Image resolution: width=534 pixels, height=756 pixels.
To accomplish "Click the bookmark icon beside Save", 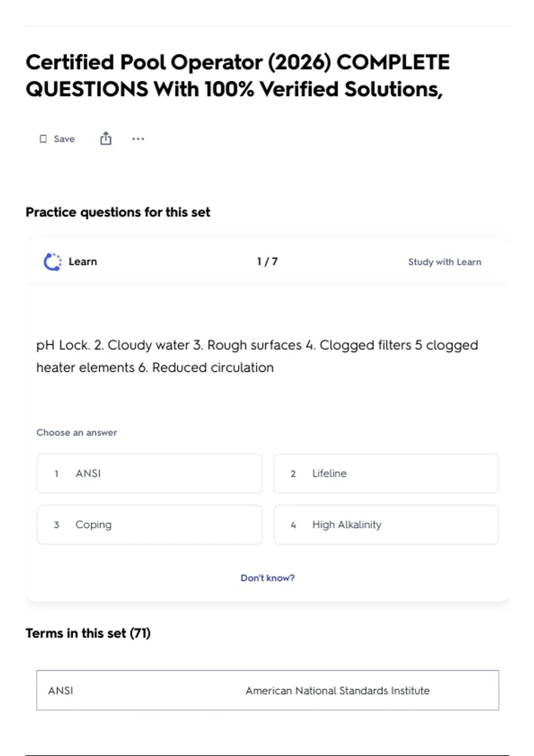I will (43, 139).
